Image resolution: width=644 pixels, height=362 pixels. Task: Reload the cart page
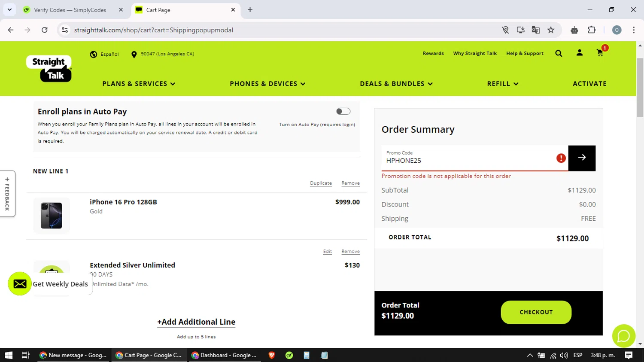pos(44,30)
